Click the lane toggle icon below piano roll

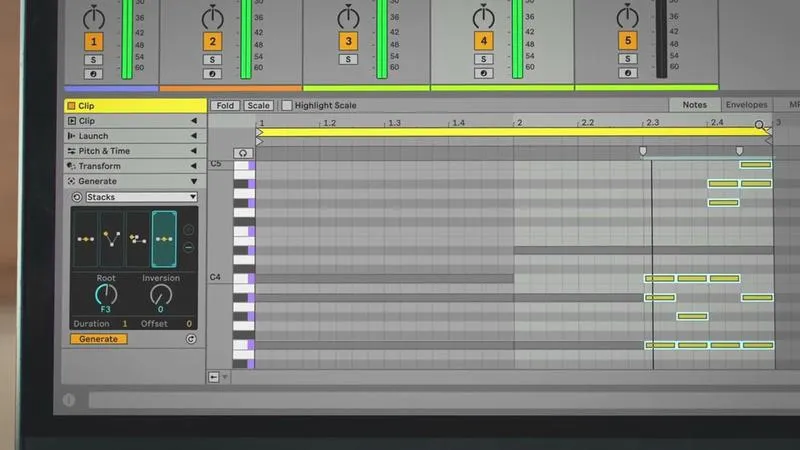point(213,377)
